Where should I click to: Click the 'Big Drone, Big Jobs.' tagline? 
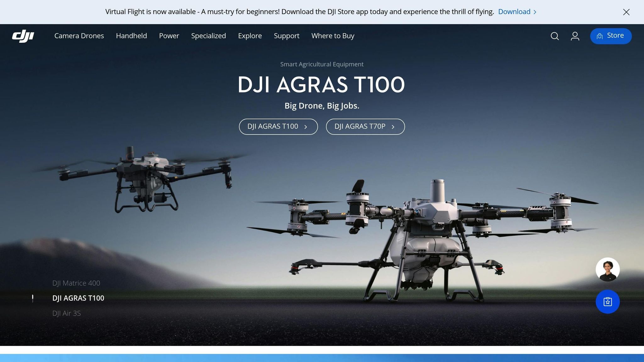tap(322, 106)
